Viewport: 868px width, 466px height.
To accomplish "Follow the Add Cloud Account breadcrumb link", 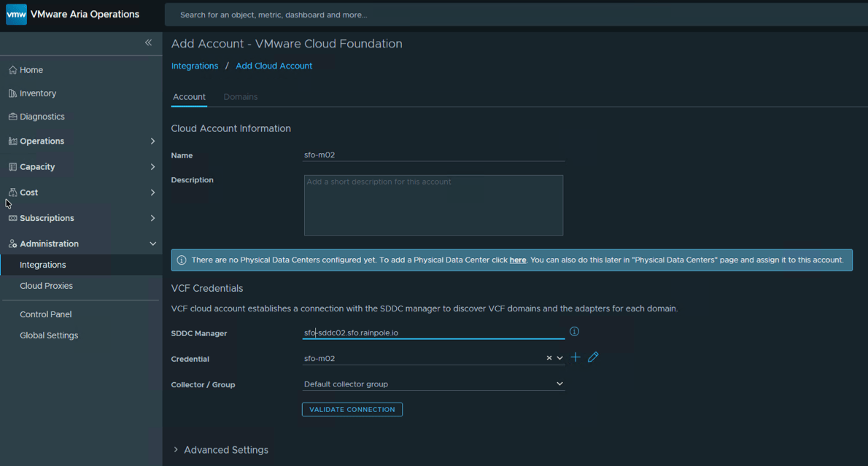I will (274, 66).
